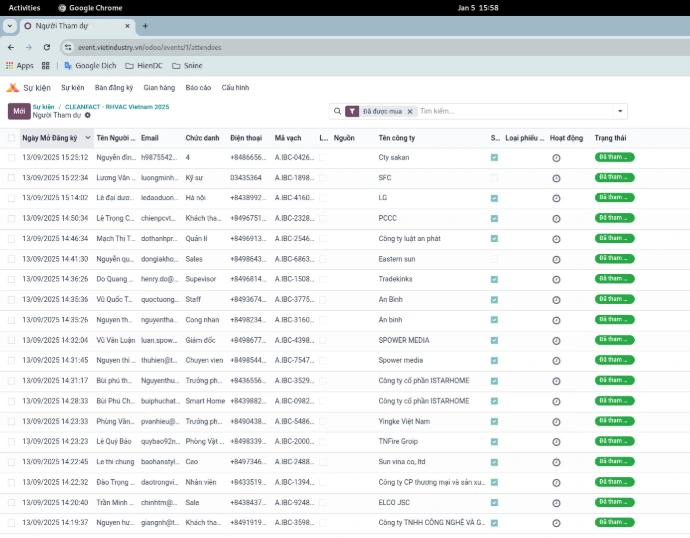The width and height of the screenshot is (690, 538).
Task: Open the Cấu hình menu
Action: point(235,88)
